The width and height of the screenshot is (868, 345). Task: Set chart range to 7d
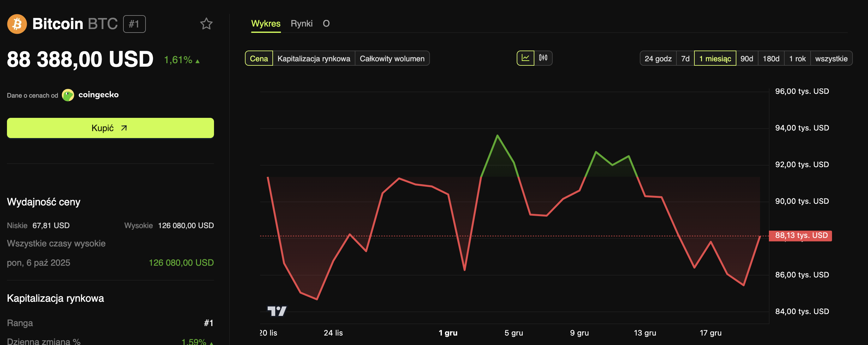685,59
